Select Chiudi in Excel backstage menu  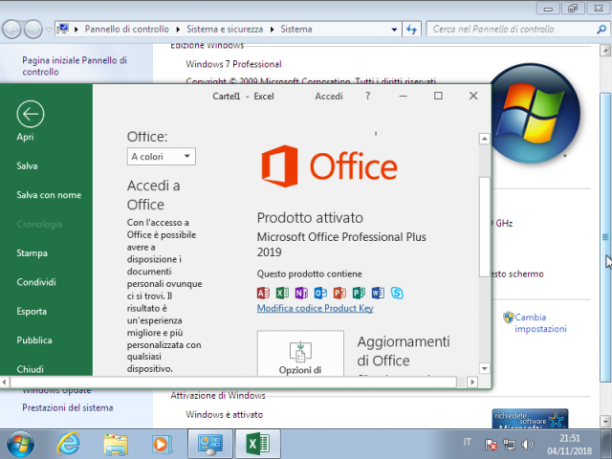30,369
